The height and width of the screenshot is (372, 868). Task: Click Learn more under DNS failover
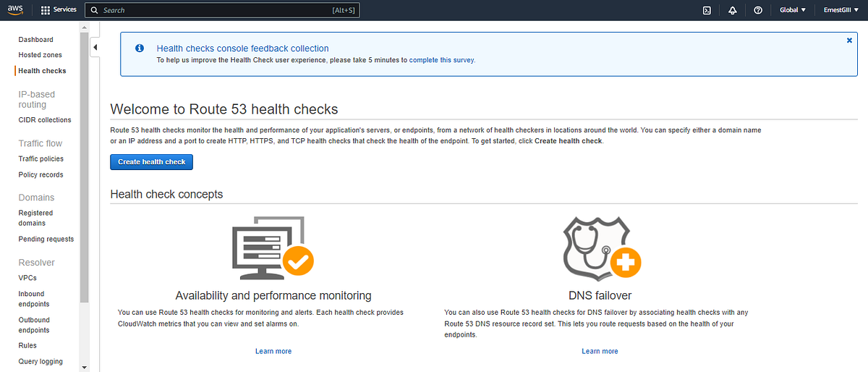coord(600,351)
